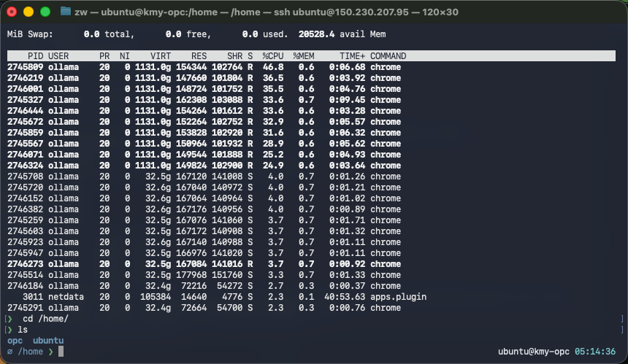
Task: Select PID 3011 of netdata process
Action: click(x=33, y=297)
